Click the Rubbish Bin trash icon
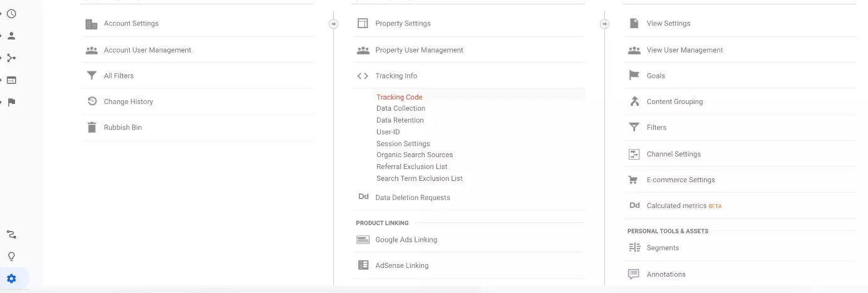 (x=91, y=127)
